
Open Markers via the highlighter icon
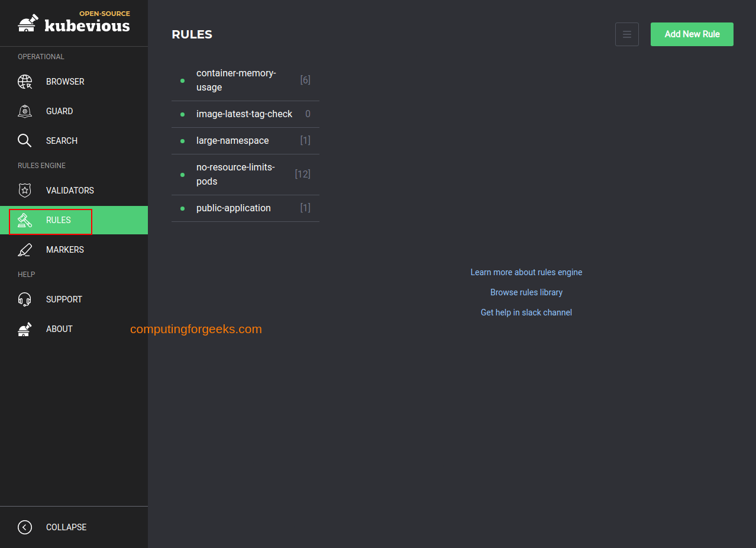[x=25, y=250]
